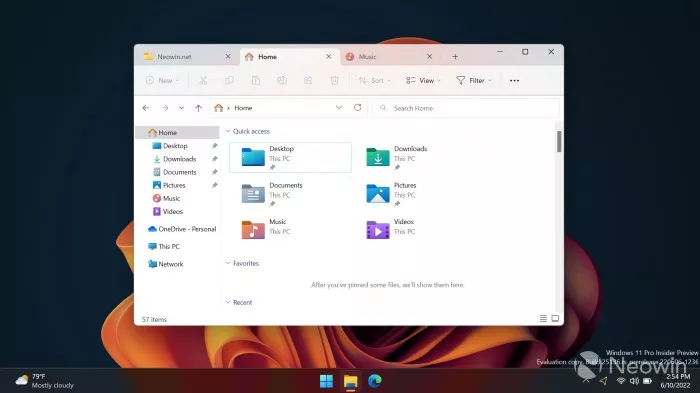Unpin Desktop in navigation pane pin icon

(x=214, y=146)
